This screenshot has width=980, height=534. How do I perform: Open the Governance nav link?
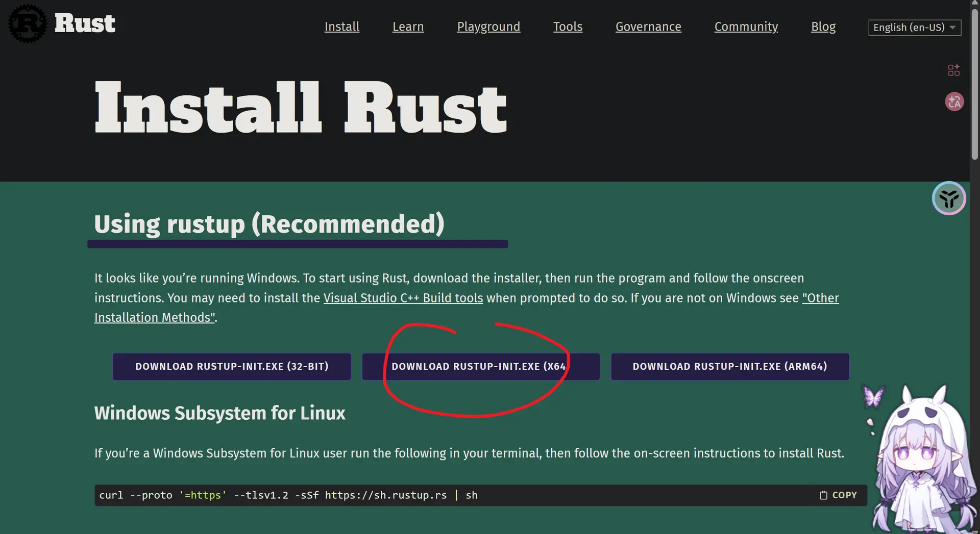648,27
